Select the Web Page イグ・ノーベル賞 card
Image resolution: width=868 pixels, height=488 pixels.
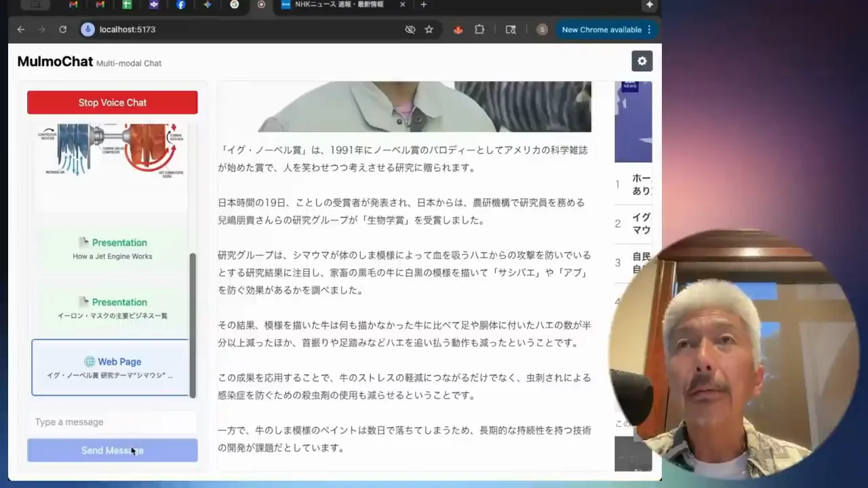click(x=110, y=367)
